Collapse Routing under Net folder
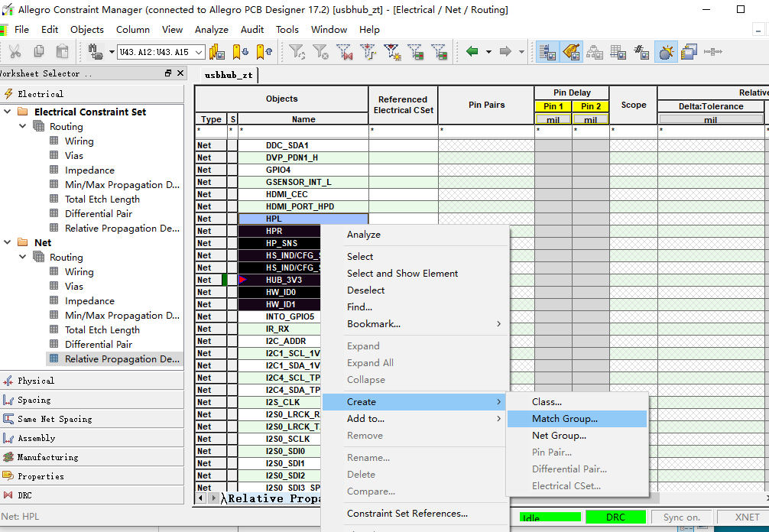This screenshot has width=769, height=532. point(23,258)
